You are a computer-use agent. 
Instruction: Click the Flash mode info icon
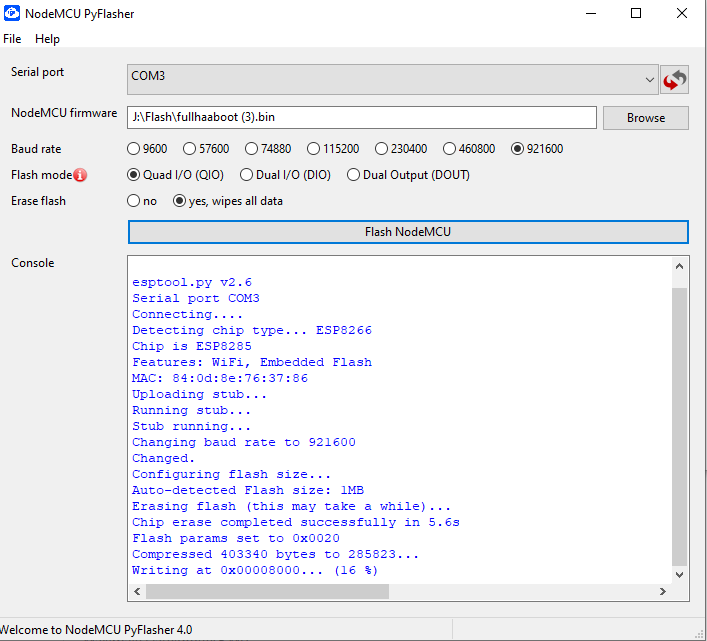point(81,175)
